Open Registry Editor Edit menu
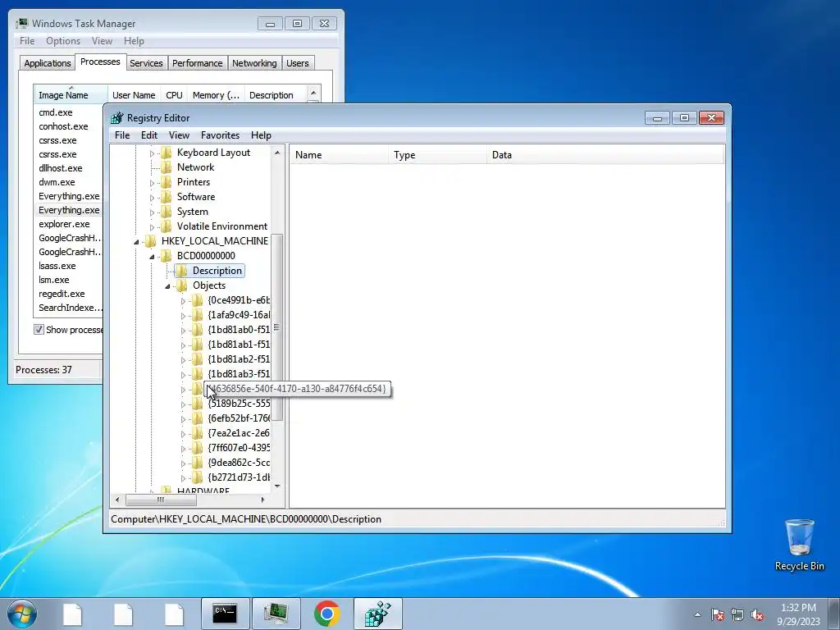This screenshot has width=840, height=630. [x=149, y=135]
